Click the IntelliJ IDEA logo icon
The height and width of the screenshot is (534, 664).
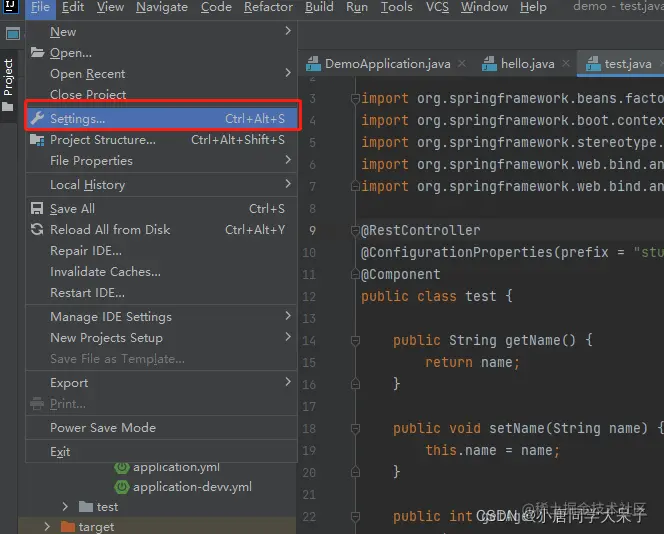[x=10, y=6]
